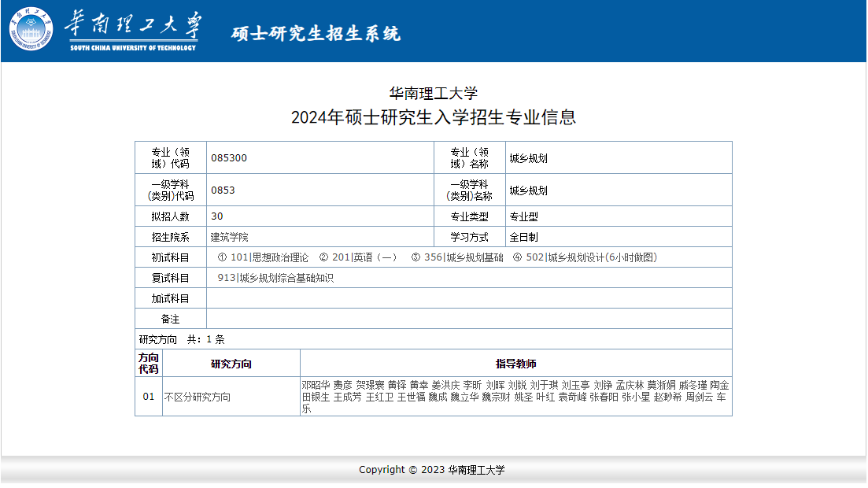The image size is (868, 488).
Task: Click the 不区分研究方向 research direction cell
Action: (198, 397)
